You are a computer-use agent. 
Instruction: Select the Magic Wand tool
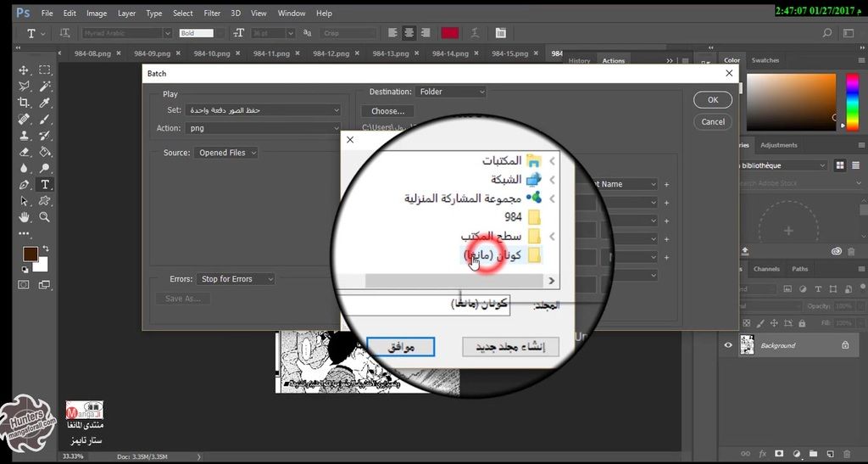point(45,87)
